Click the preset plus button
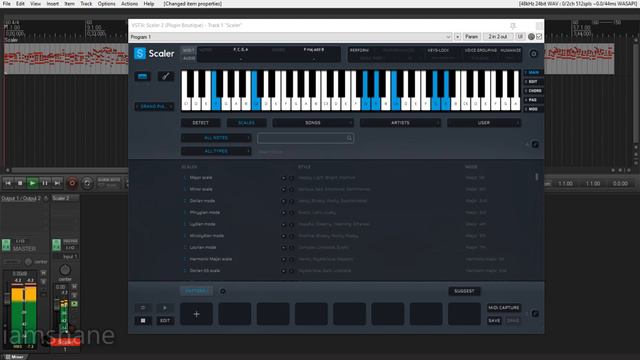The height and width of the screenshot is (360, 640). pyautogui.click(x=457, y=37)
